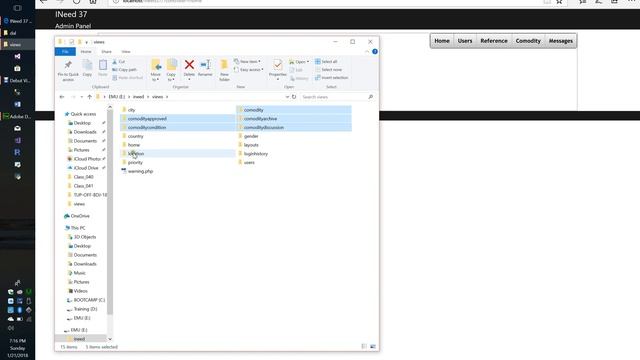Click Paste shortcut in ribbon
This screenshot has width=640, height=360.
(x=127, y=78)
